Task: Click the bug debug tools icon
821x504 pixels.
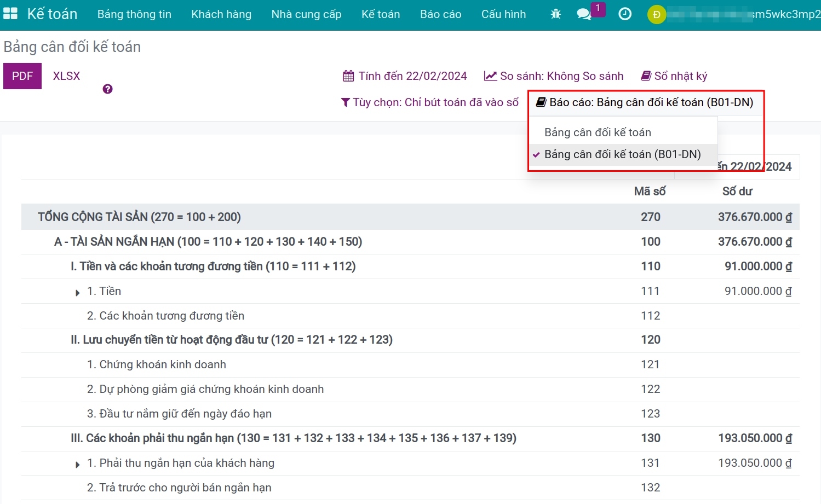Action: 555,14
